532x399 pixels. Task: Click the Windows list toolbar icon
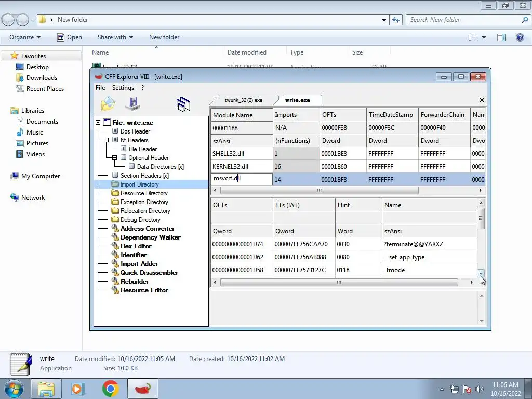pos(183,104)
